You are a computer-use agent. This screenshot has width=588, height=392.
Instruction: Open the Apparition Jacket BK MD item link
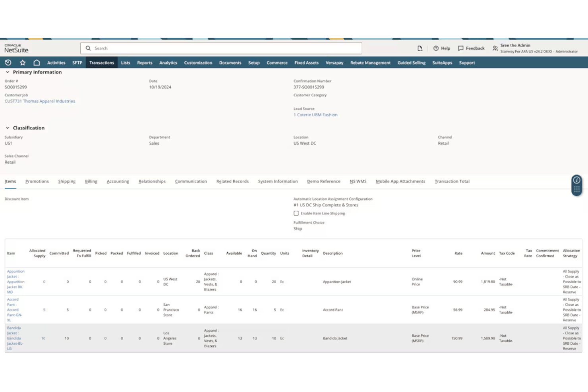pyautogui.click(x=15, y=282)
